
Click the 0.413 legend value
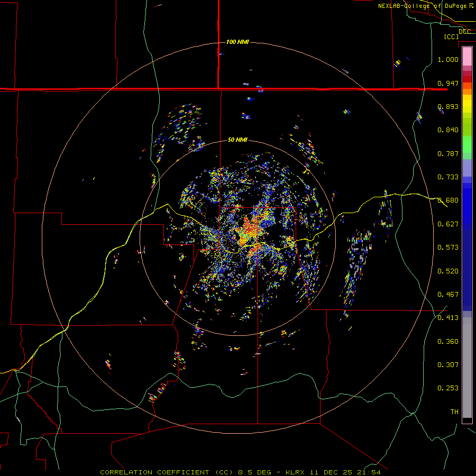point(448,318)
